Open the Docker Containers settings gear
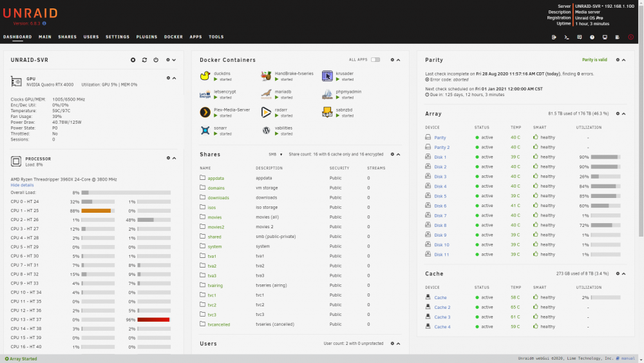 pos(392,60)
